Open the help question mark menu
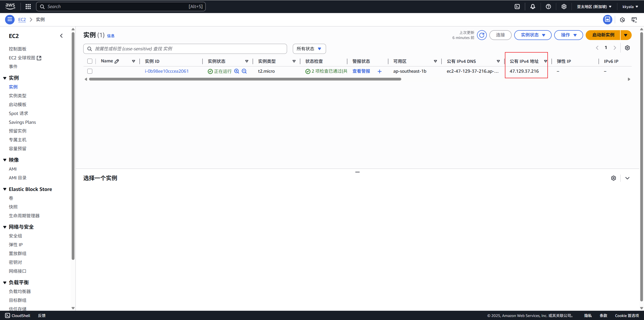Screen dimensions: 644x320 pyautogui.click(x=548, y=7)
